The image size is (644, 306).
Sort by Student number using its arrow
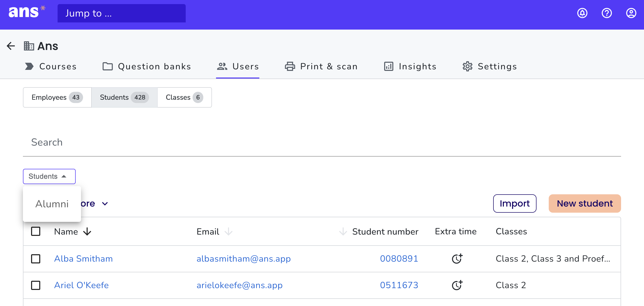click(343, 232)
